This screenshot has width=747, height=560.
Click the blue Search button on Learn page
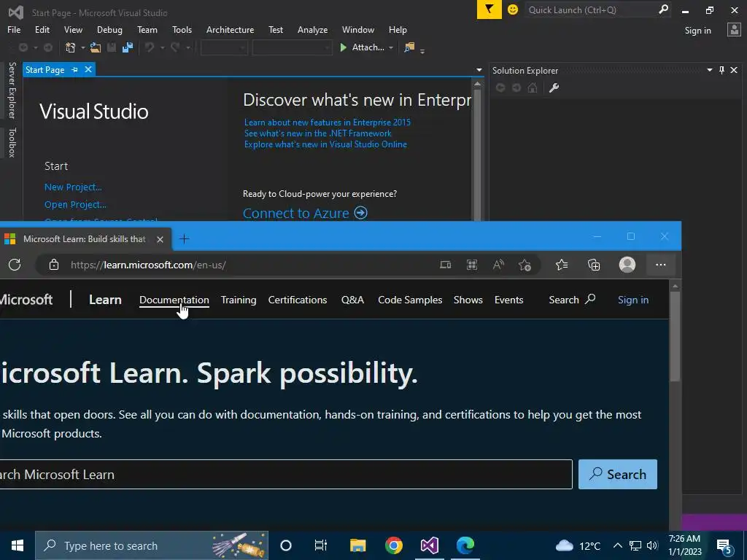pos(617,474)
